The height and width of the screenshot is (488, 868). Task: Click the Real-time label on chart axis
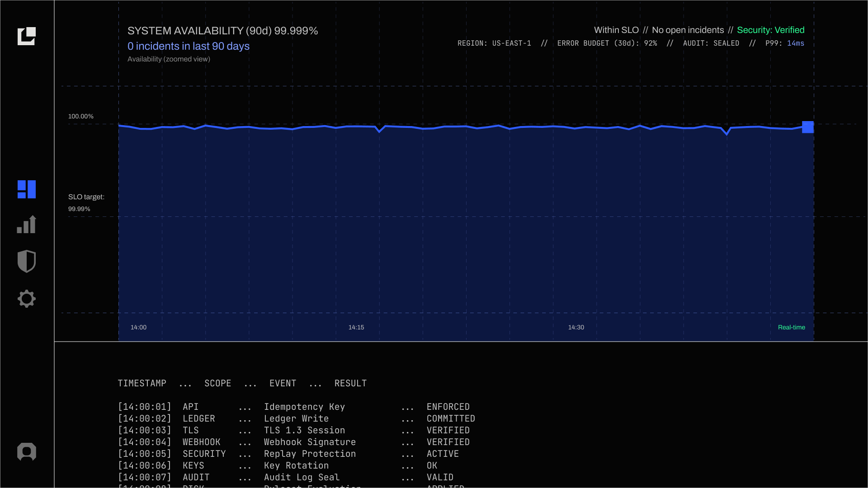point(791,327)
